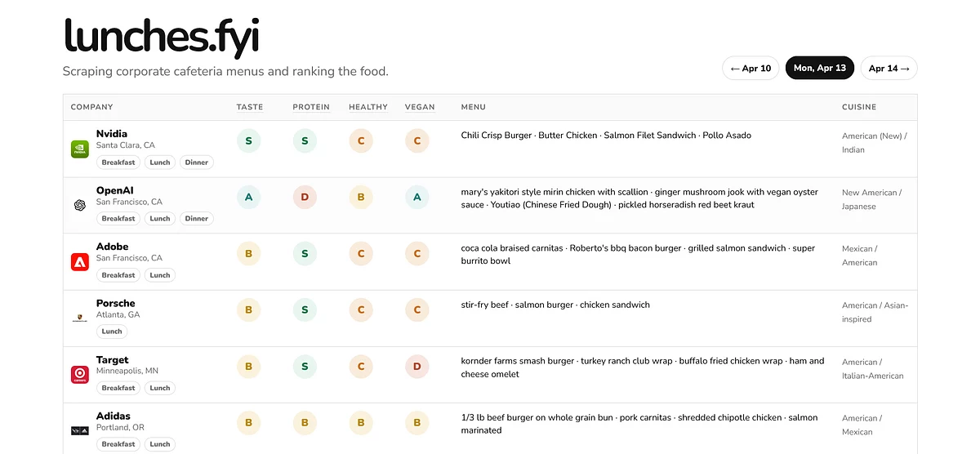Open the lunches.fyi site title

[x=161, y=37]
